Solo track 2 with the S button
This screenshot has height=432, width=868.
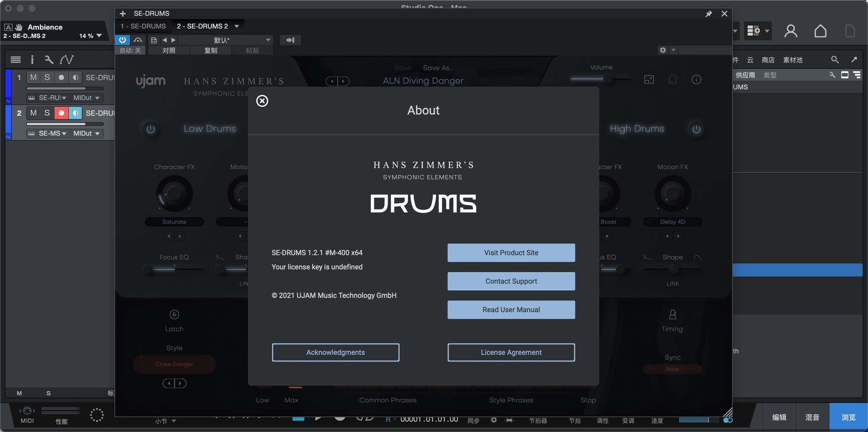point(47,113)
